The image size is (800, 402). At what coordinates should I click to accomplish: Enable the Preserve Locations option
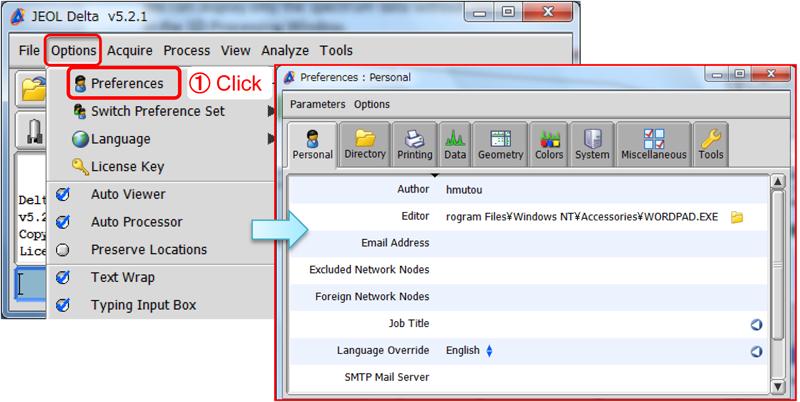click(x=63, y=250)
